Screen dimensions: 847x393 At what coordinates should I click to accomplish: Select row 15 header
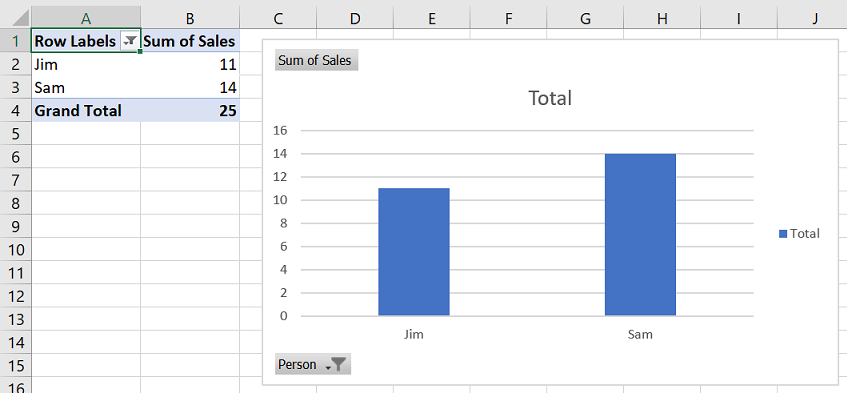click(x=16, y=366)
